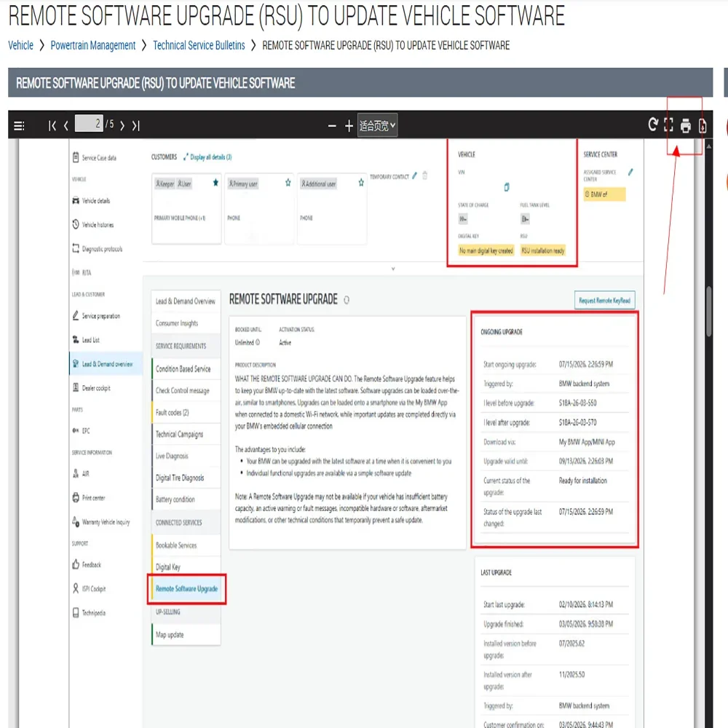Open Warranty Vehicle Inquiry in sidebar
This screenshot has width=728, height=728.
click(x=100, y=522)
